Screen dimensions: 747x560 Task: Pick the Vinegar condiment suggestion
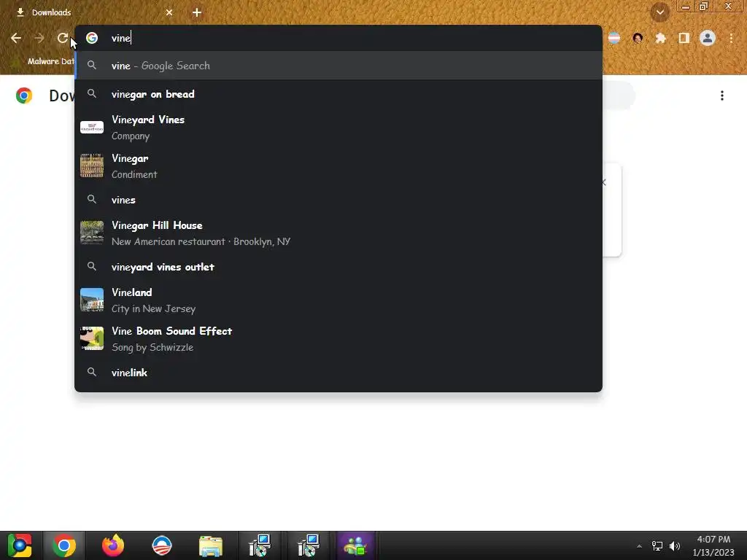(x=338, y=166)
